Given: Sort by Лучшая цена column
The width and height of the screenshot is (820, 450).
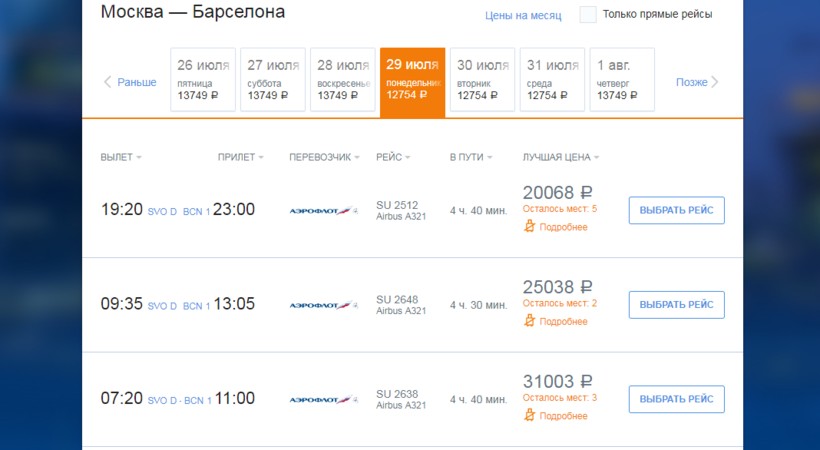Looking at the screenshot, I should tap(562, 158).
